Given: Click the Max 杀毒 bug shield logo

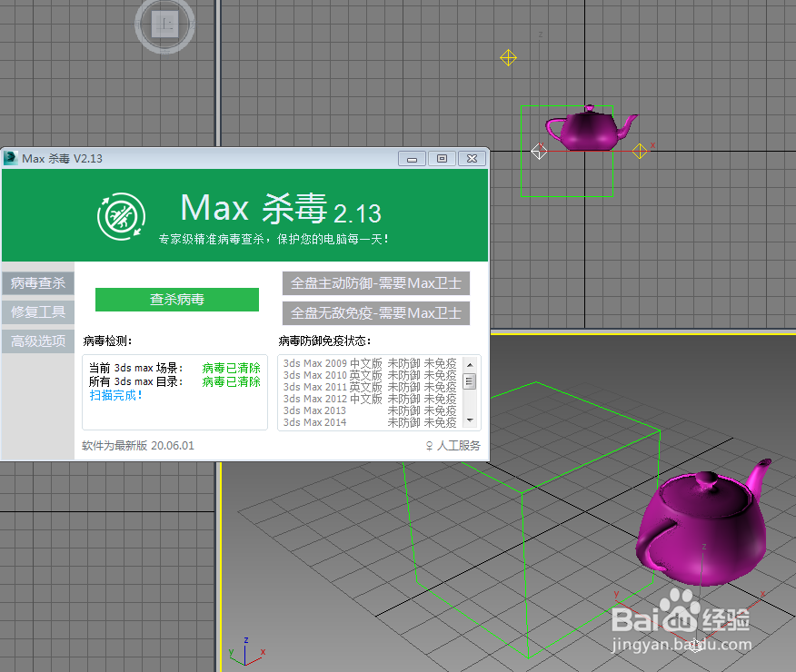Looking at the screenshot, I should click(x=122, y=216).
